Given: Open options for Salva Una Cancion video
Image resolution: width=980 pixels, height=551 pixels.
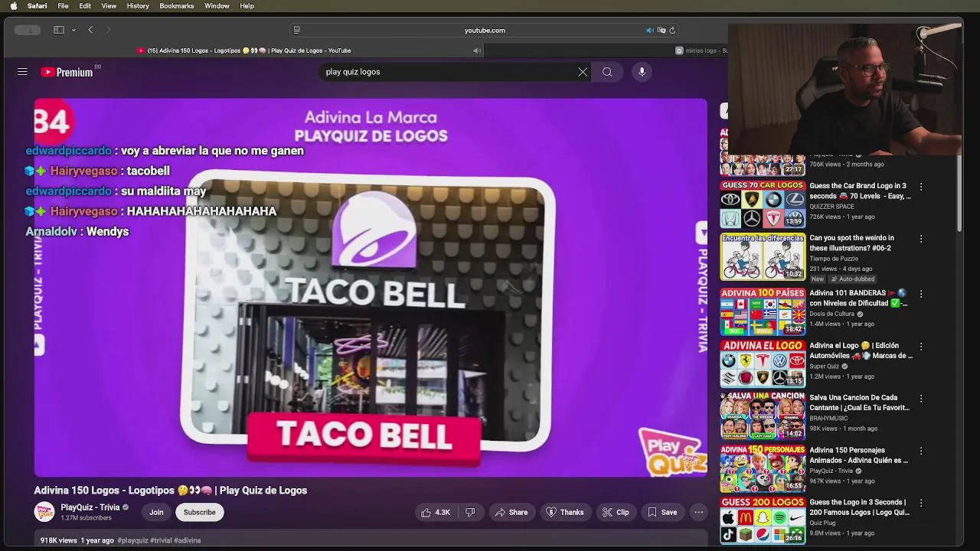Looking at the screenshot, I should (x=921, y=399).
